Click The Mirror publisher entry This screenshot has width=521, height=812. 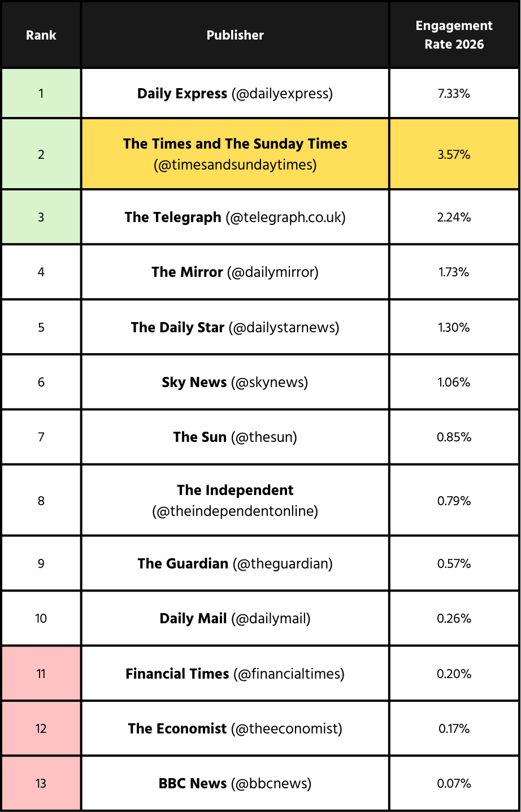point(235,272)
